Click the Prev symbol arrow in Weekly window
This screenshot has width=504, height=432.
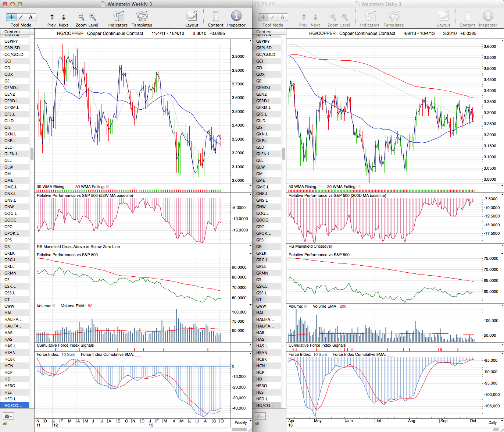(x=52, y=17)
